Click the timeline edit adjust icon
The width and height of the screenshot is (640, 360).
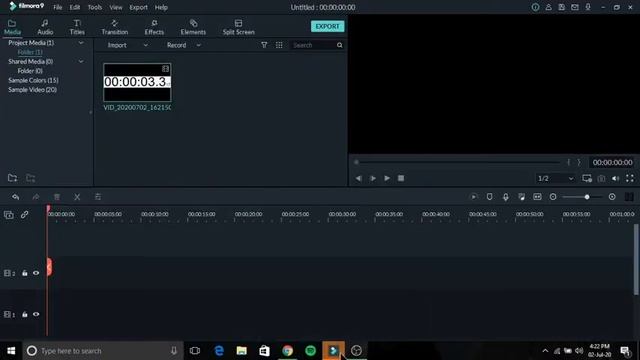98,197
